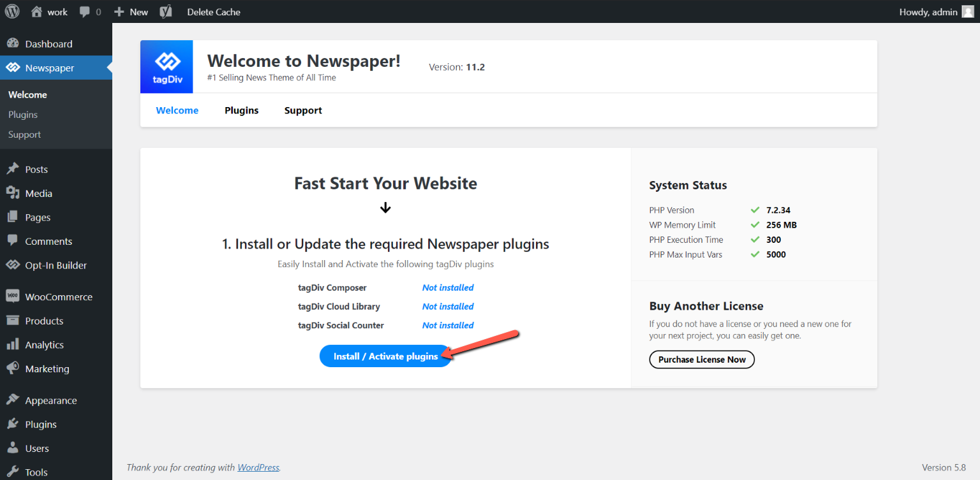Click the Pages stack icon
The image size is (980, 480).
point(12,217)
